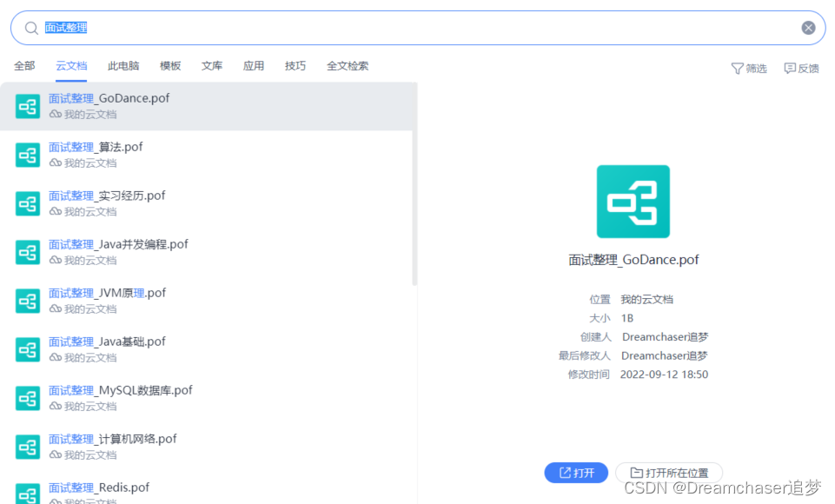Image resolution: width=835 pixels, height=504 pixels.
Task: Click the 面试整理_算法.pof file icon
Action: [28, 155]
